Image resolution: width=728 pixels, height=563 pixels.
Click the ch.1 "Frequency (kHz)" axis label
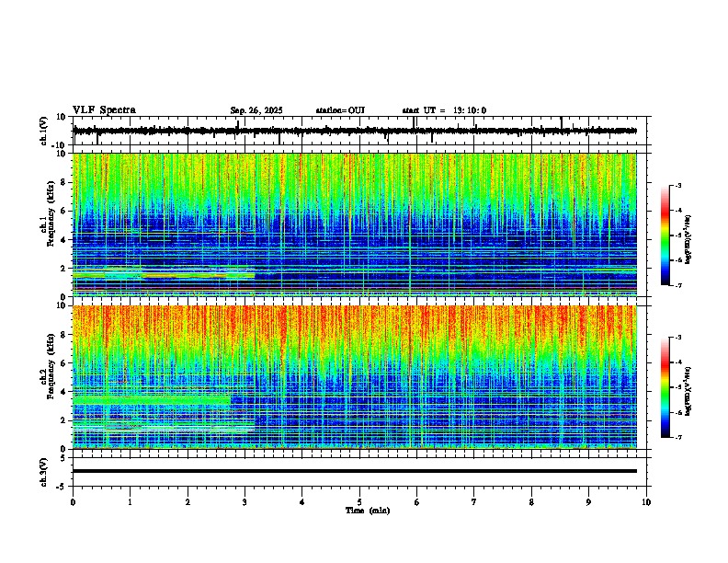point(51,214)
